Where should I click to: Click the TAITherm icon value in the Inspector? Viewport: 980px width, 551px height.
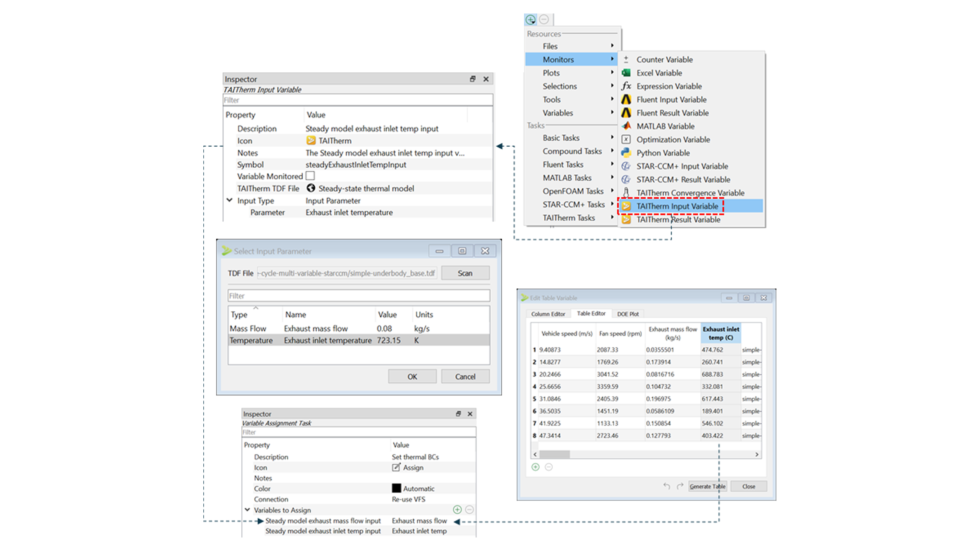click(x=329, y=141)
